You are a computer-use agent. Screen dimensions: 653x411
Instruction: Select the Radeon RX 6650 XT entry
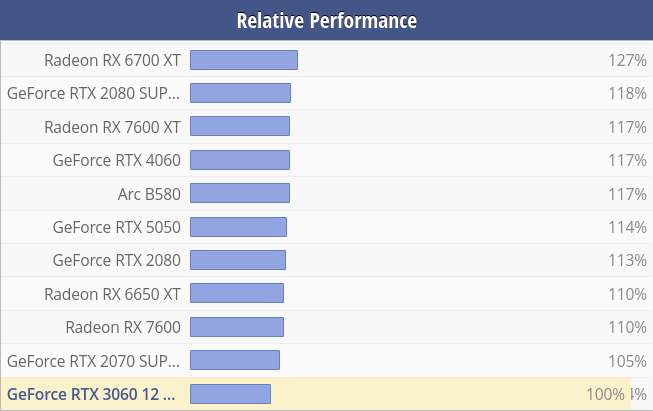pyautogui.click(x=112, y=294)
